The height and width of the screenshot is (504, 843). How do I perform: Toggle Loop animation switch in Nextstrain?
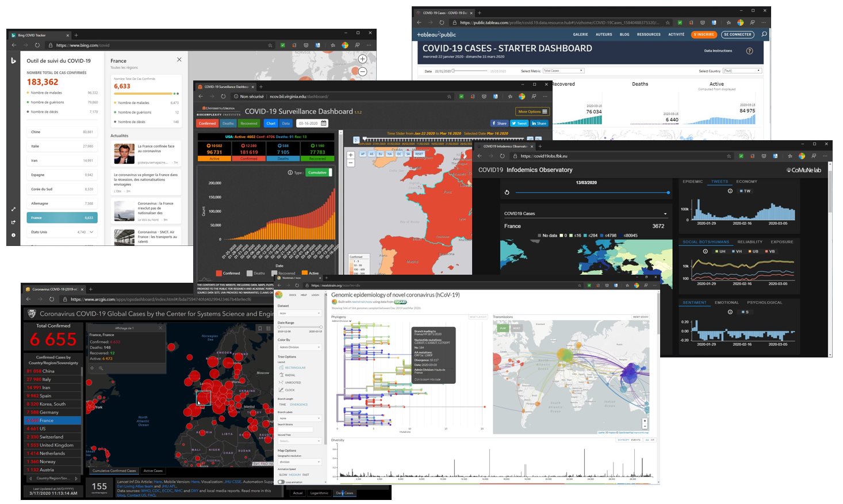click(x=281, y=482)
